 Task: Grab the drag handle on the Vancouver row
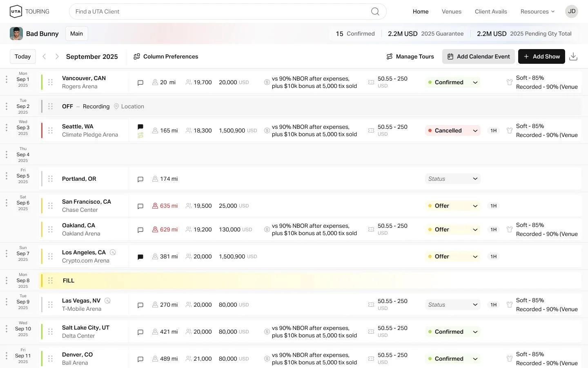pyautogui.click(x=51, y=82)
